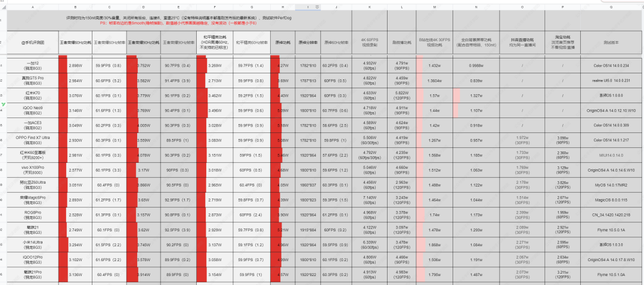Select column E header
This screenshot has width=644, height=285.
178,7
